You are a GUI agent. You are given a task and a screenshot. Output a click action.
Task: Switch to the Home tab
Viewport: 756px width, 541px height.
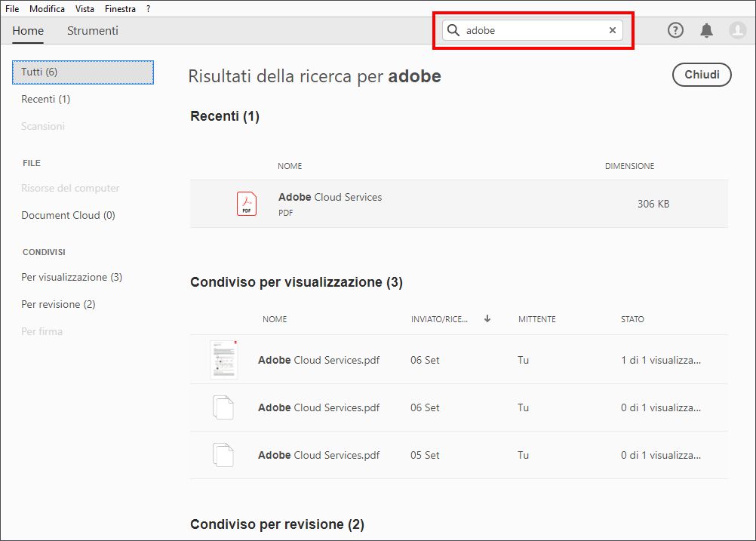(x=28, y=30)
